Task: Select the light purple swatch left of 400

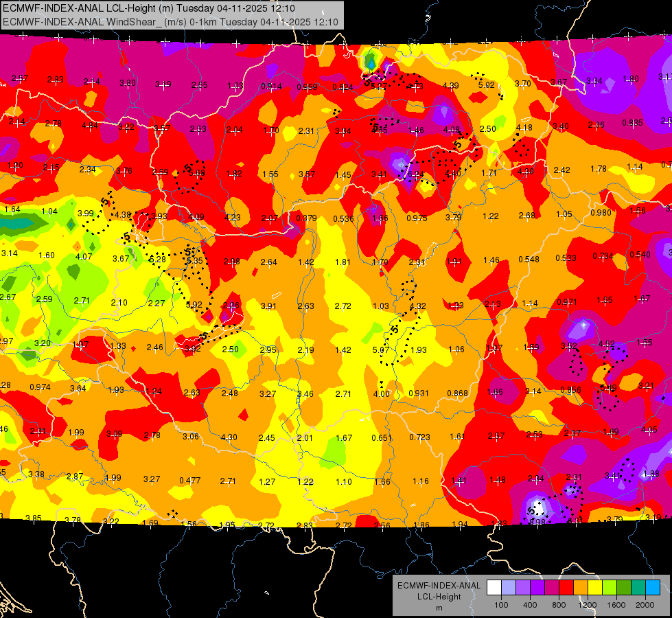Action: coord(523,588)
